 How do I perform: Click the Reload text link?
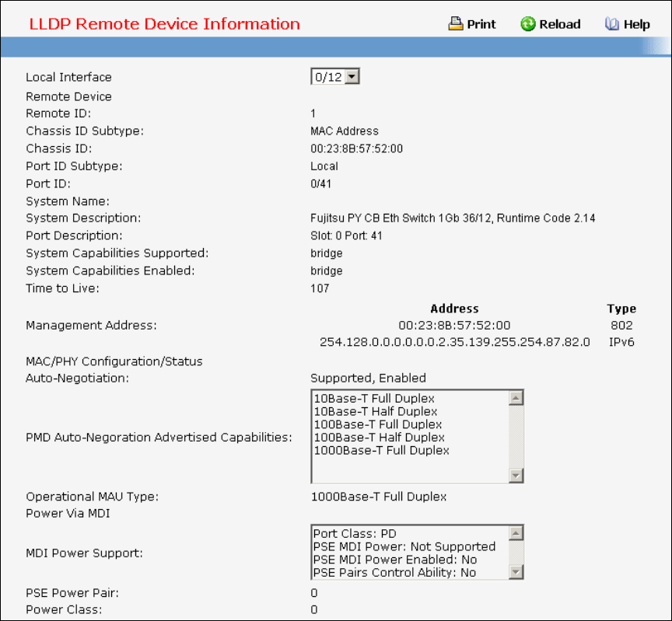pos(560,24)
